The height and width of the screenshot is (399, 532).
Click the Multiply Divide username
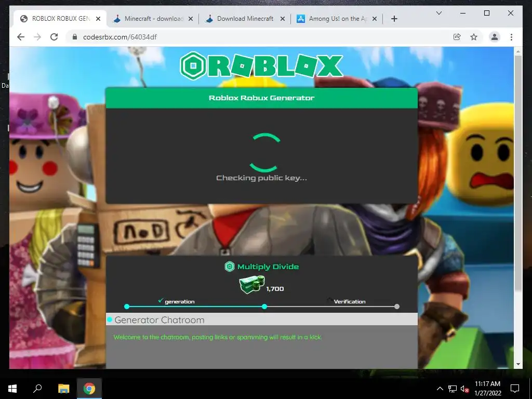click(268, 267)
